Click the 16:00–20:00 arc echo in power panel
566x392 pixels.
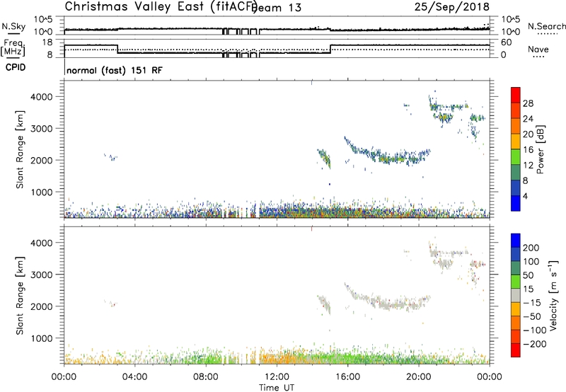[388, 152]
